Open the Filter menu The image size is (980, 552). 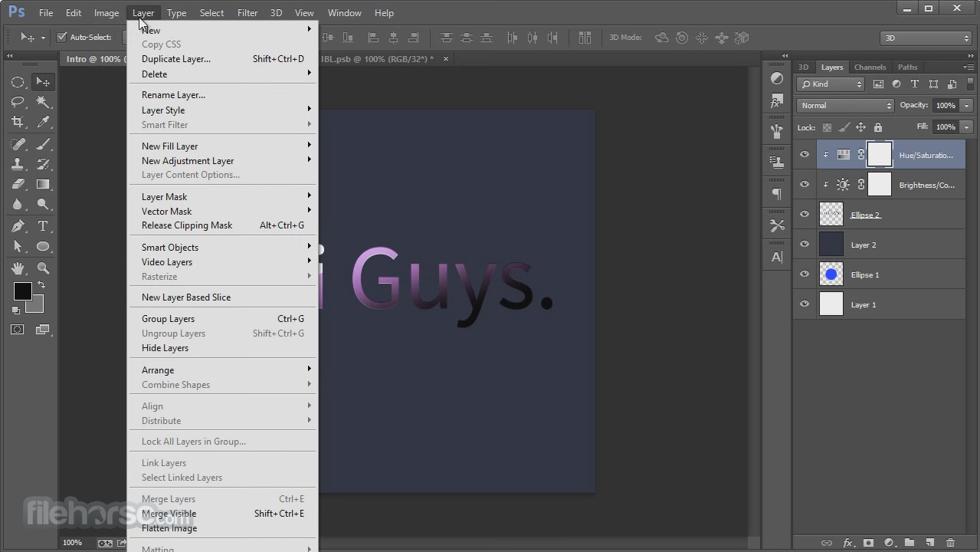click(247, 13)
